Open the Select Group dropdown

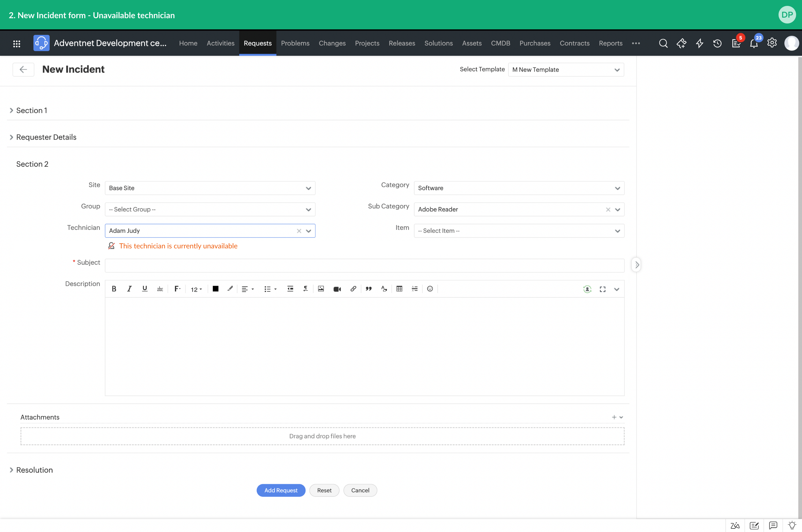tap(210, 209)
